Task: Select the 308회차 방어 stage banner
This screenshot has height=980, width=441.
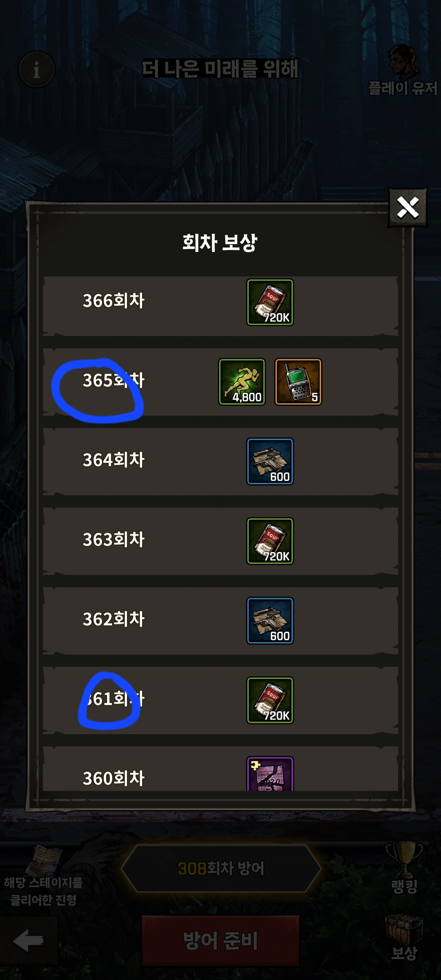Action: [x=221, y=868]
